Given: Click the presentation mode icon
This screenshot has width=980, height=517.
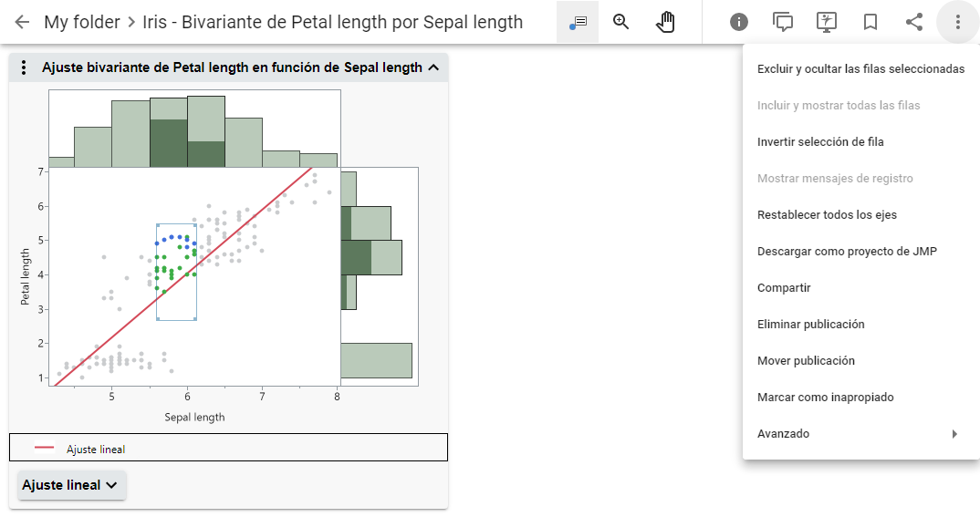Looking at the screenshot, I should coord(827,22).
